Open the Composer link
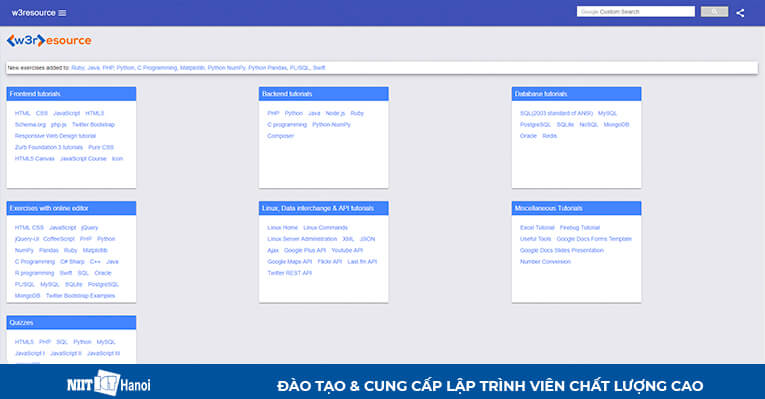Viewport: 765px width, 399px height. 281,136
